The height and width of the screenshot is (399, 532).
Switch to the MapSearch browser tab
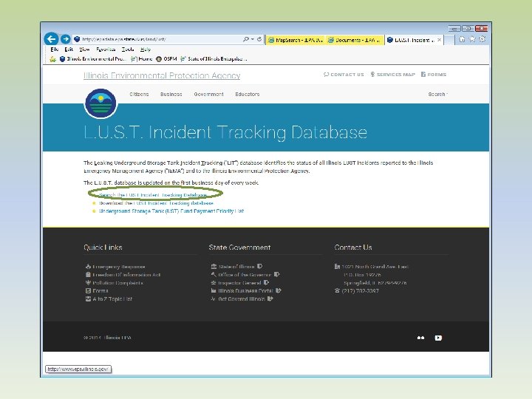(x=295, y=40)
